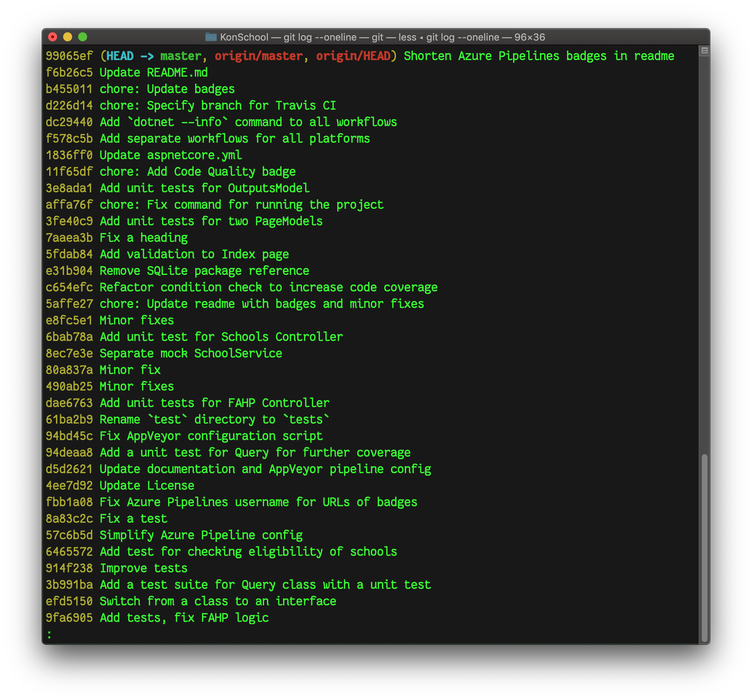The height and width of the screenshot is (700, 752).
Task: Click the split pane icon above scrollbar
Action: (x=704, y=51)
